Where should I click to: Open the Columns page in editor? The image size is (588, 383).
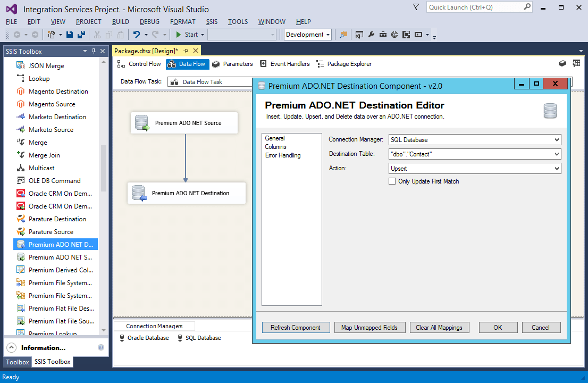pyautogui.click(x=275, y=147)
